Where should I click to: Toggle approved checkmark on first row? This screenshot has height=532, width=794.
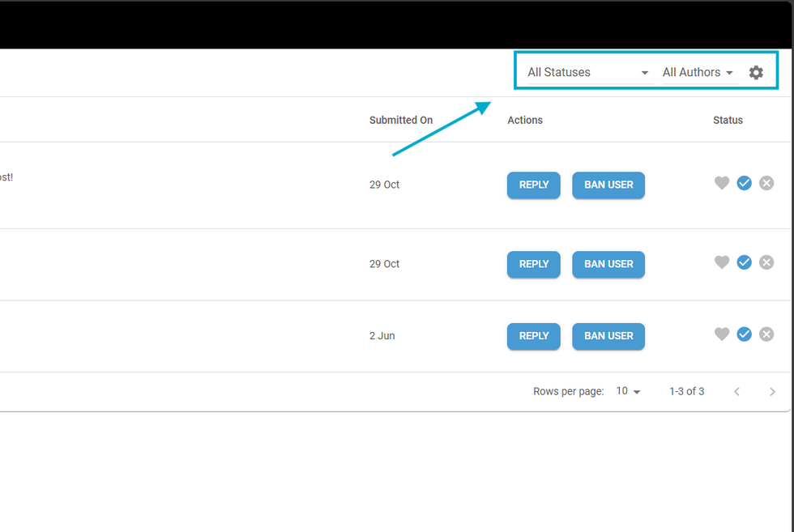click(744, 183)
